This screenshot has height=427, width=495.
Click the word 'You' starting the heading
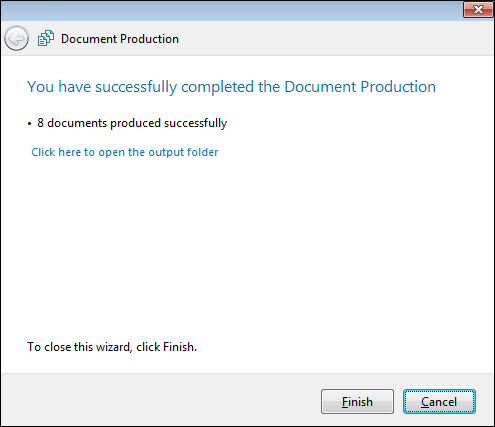click(40, 87)
